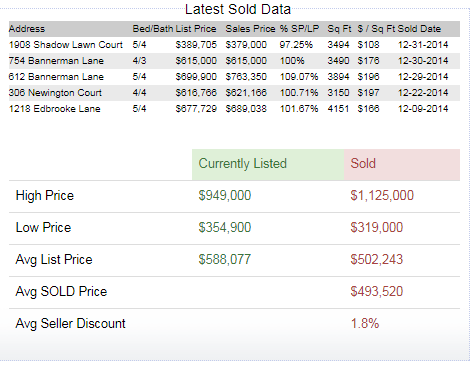The width and height of the screenshot is (472, 365).
Task: Select the 754 Bannerman Lane row
Action: click(x=234, y=61)
